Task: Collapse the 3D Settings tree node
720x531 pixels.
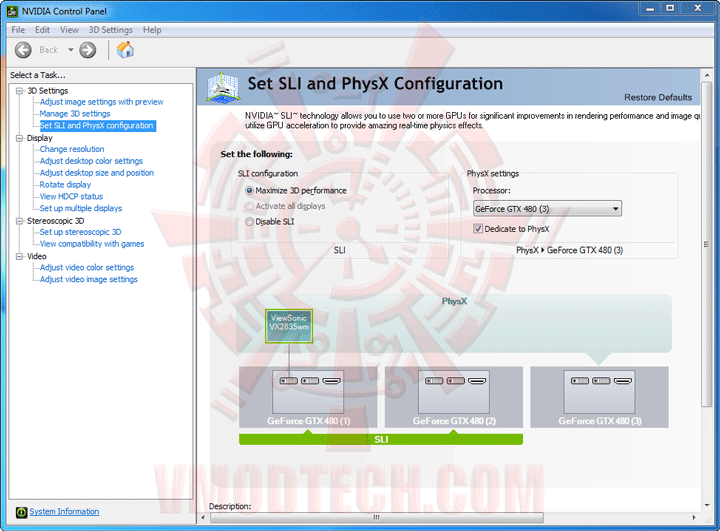Action: [x=19, y=90]
